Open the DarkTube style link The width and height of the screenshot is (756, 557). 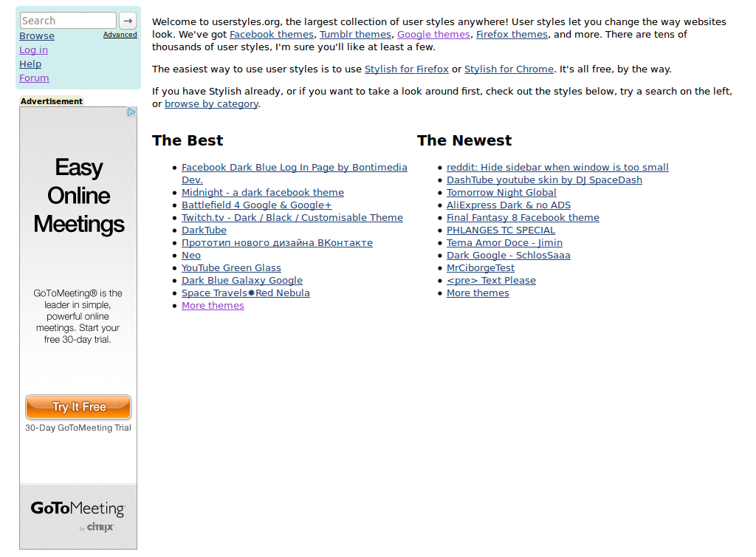point(204,230)
